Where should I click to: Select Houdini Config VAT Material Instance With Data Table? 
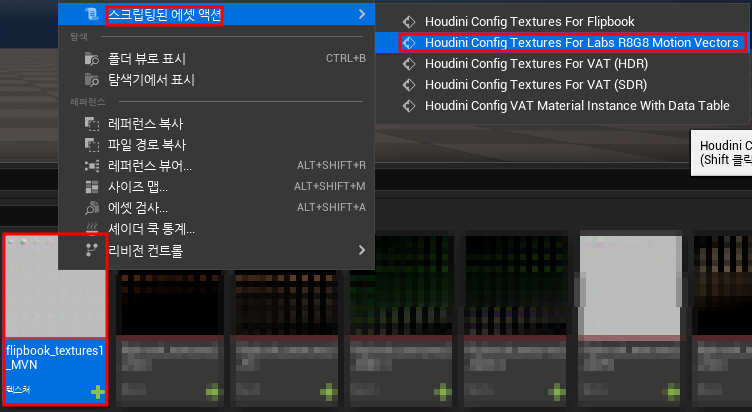[x=577, y=106]
